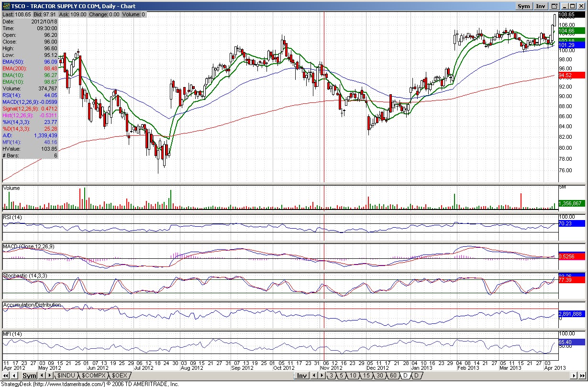588x387 pixels.
Task: Close the TSCO chart window
Action: 581,6
